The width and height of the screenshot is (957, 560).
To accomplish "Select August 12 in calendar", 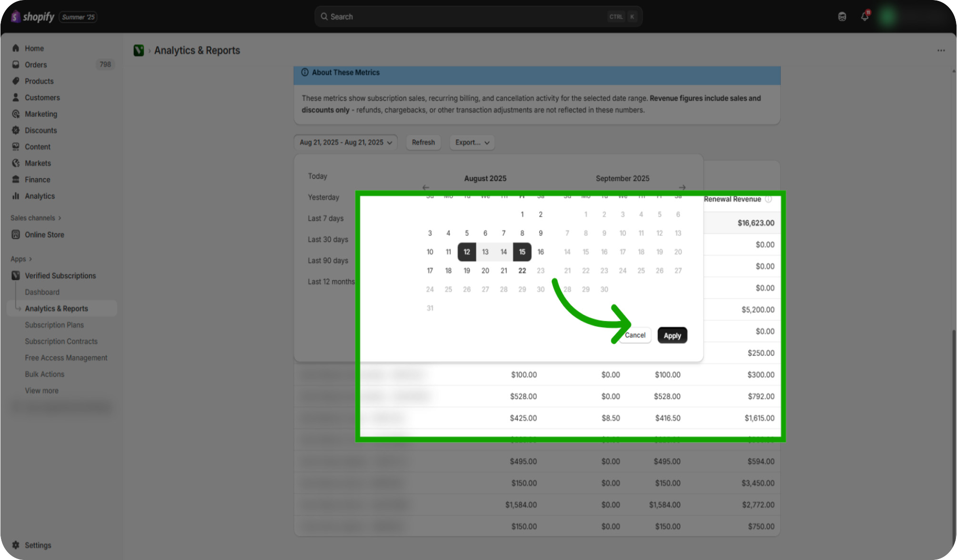I will click(467, 251).
